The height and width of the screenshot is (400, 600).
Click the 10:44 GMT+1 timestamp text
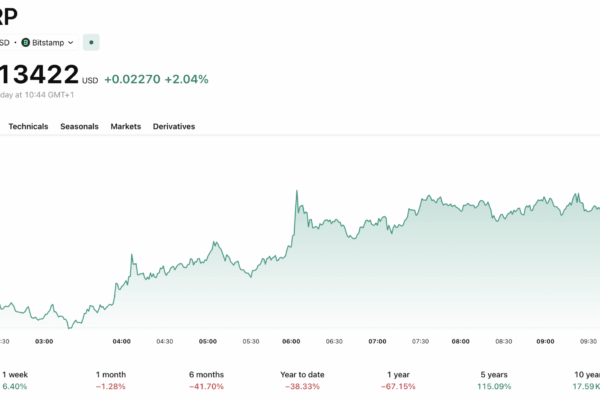49,95
